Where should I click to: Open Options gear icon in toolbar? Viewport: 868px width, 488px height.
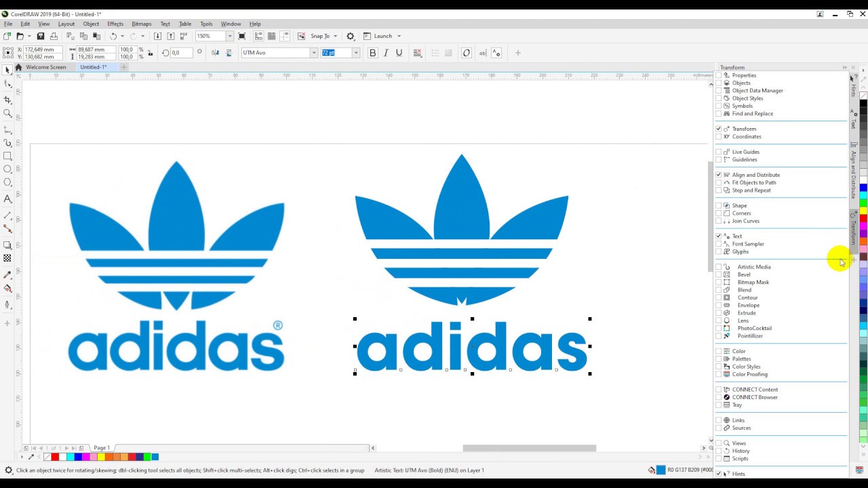[351, 36]
